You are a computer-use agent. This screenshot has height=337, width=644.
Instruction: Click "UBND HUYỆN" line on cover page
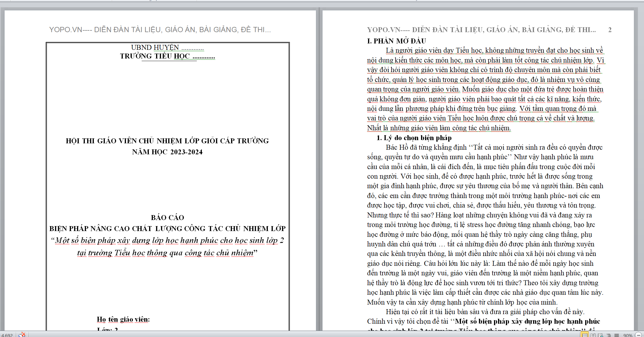(x=167, y=47)
